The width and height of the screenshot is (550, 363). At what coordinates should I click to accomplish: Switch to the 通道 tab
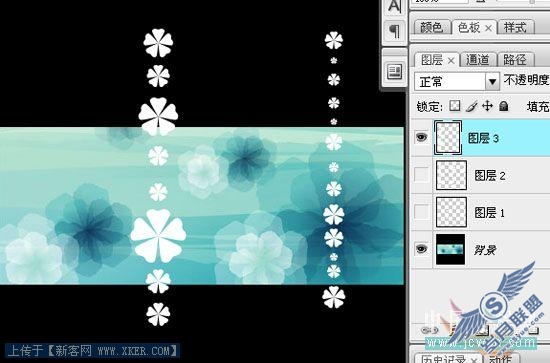point(477,60)
